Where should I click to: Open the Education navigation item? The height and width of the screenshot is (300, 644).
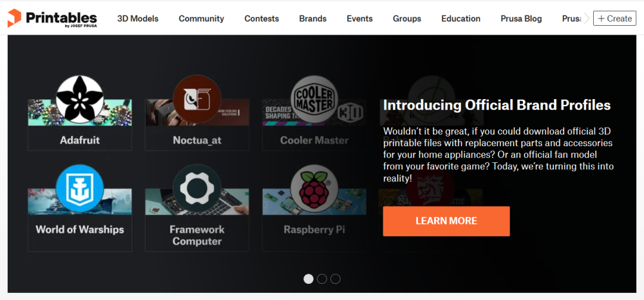click(x=461, y=19)
